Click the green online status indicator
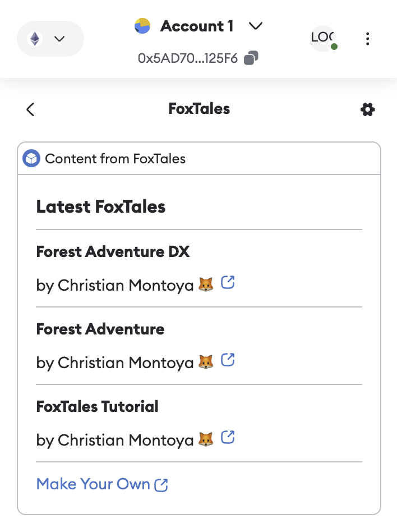Screen dimensions: 397x532 click(x=335, y=48)
